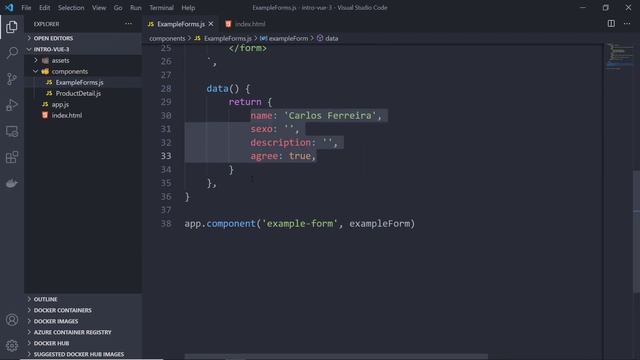640x360 pixels.
Task: Open Explorer panel more actions ellipsis
Action: point(128,24)
